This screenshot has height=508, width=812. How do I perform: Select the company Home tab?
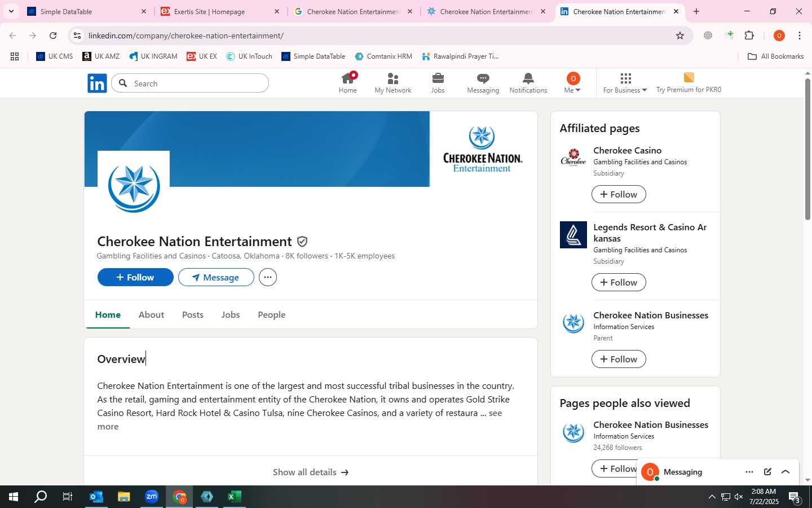108,315
